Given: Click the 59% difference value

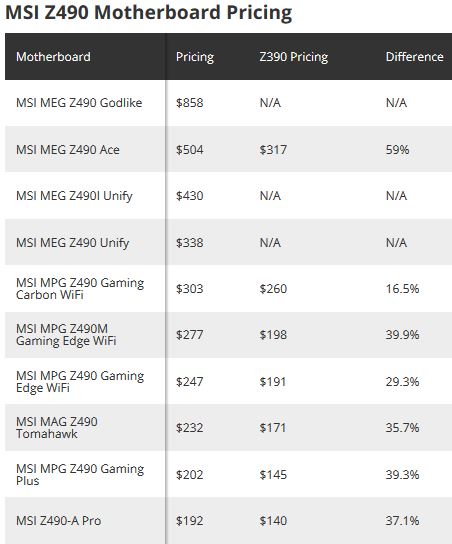Looking at the screenshot, I should tap(398, 150).
